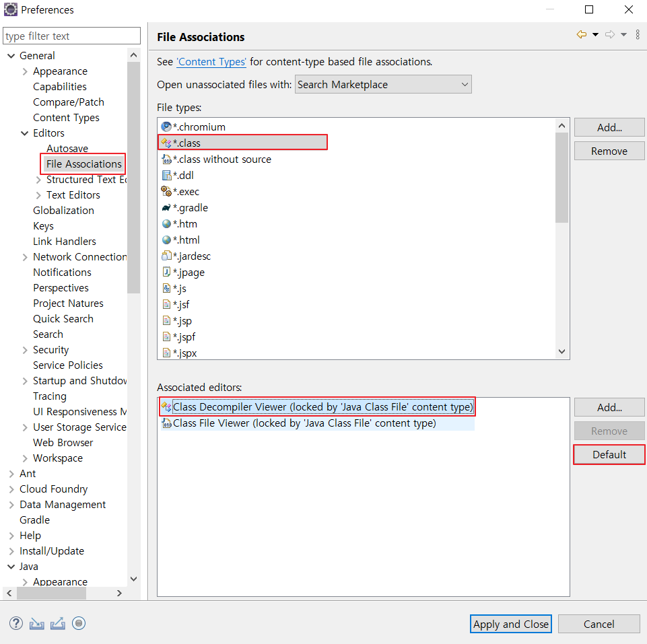Collapse the General tree node

[x=11, y=56]
